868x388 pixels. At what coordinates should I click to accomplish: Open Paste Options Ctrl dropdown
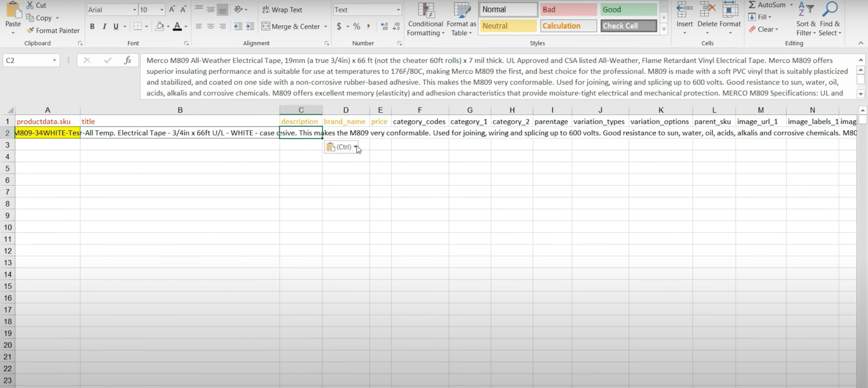coord(356,147)
